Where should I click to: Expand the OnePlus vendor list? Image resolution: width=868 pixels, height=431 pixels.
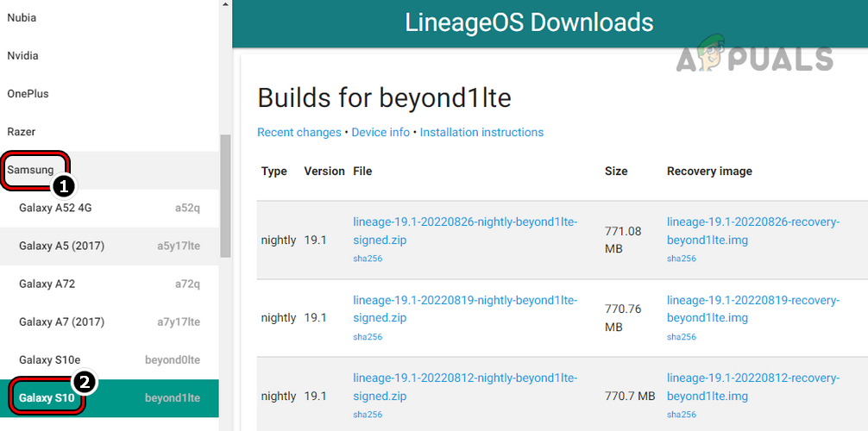point(28,93)
